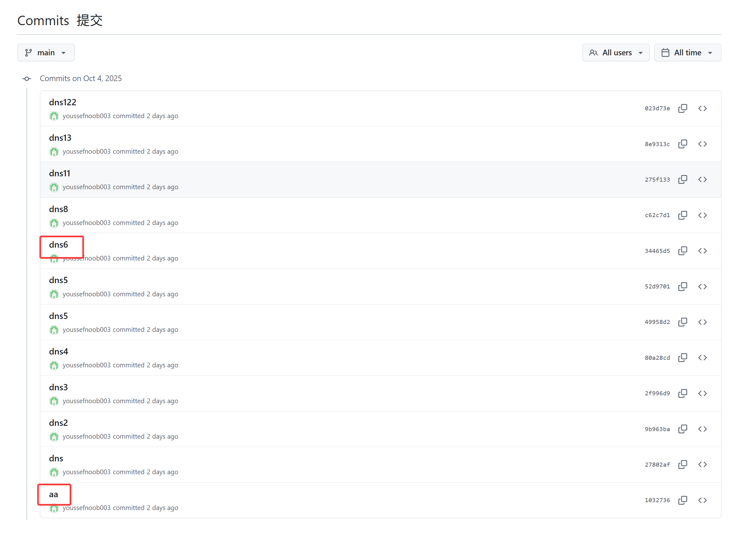The width and height of the screenshot is (756, 538).
Task: Copy SHA of commit 80a28cd
Action: tap(682, 358)
